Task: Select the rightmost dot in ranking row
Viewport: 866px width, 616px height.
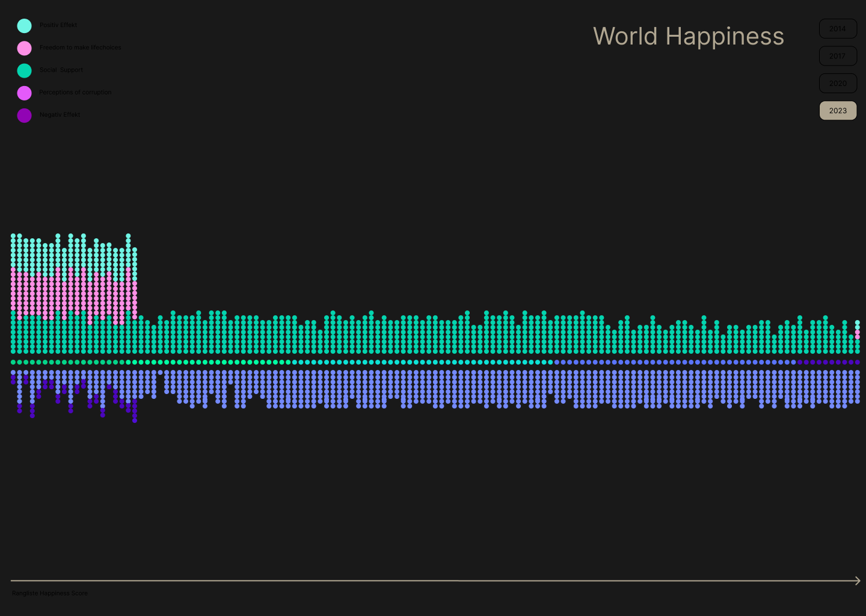Action: tap(858, 362)
